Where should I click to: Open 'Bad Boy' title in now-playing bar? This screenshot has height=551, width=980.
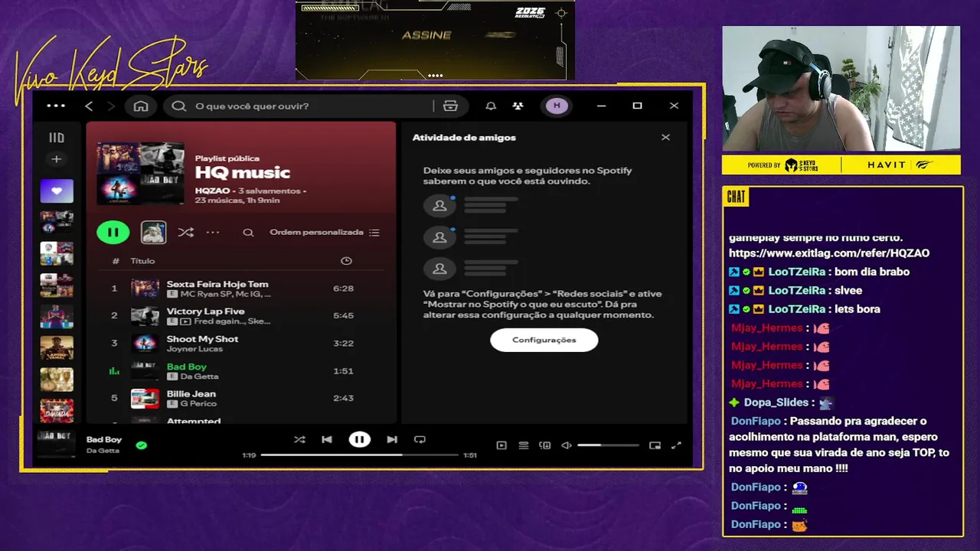104,440
